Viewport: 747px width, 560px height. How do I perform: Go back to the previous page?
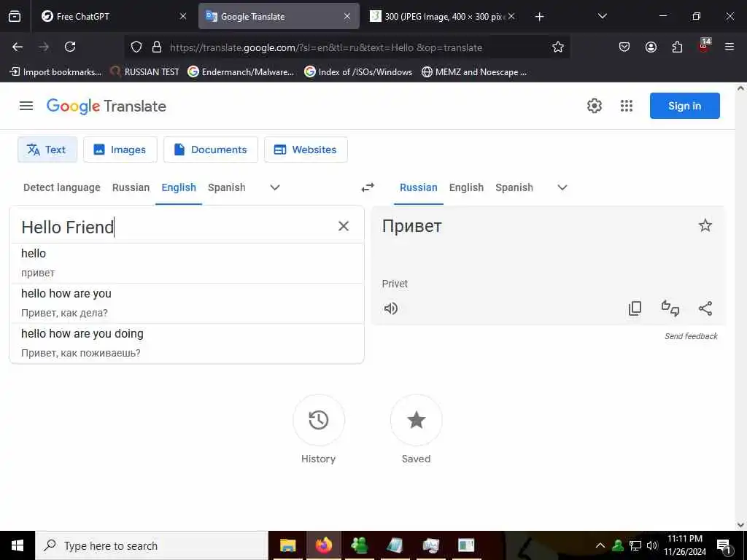click(x=18, y=47)
